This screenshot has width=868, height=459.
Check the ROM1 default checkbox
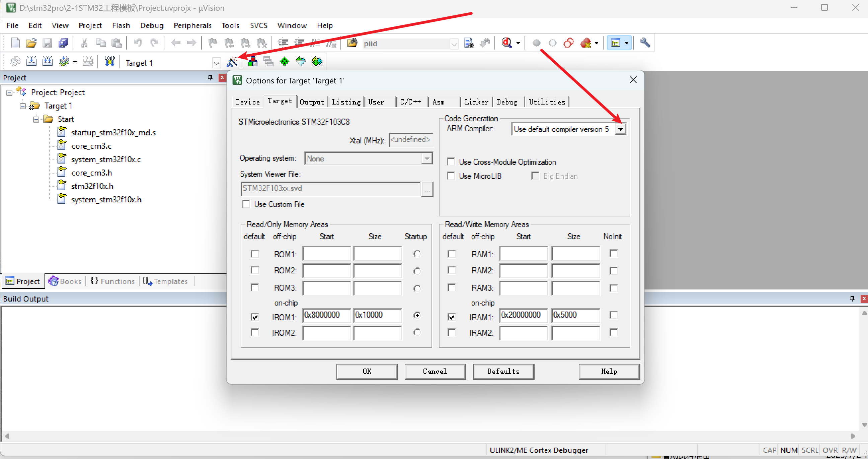click(x=255, y=254)
